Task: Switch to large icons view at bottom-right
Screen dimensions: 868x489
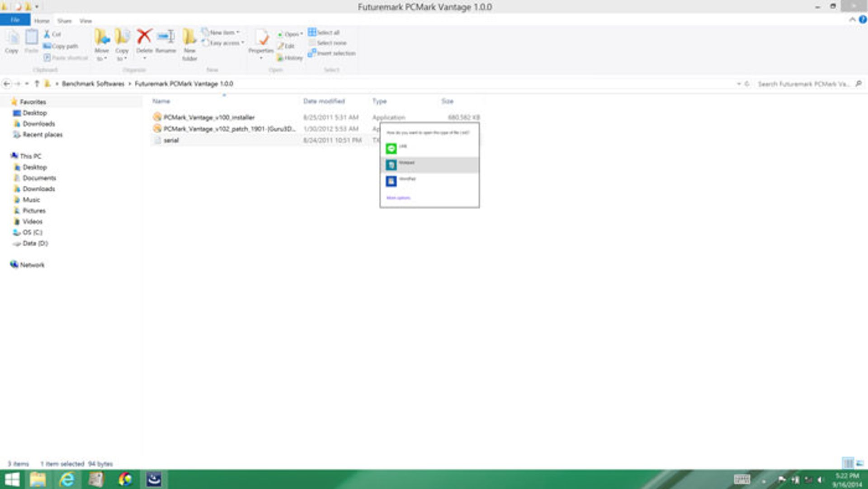Action: click(859, 463)
